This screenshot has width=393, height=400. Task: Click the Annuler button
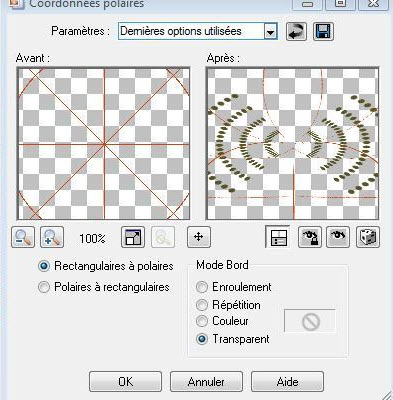pos(206,382)
